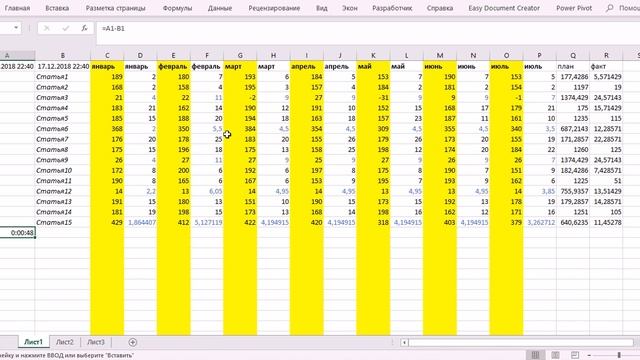The height and width of the screenshot is (360, 640).
Task: Open the Easy Document Creator tab
Action: pos(504,8)
